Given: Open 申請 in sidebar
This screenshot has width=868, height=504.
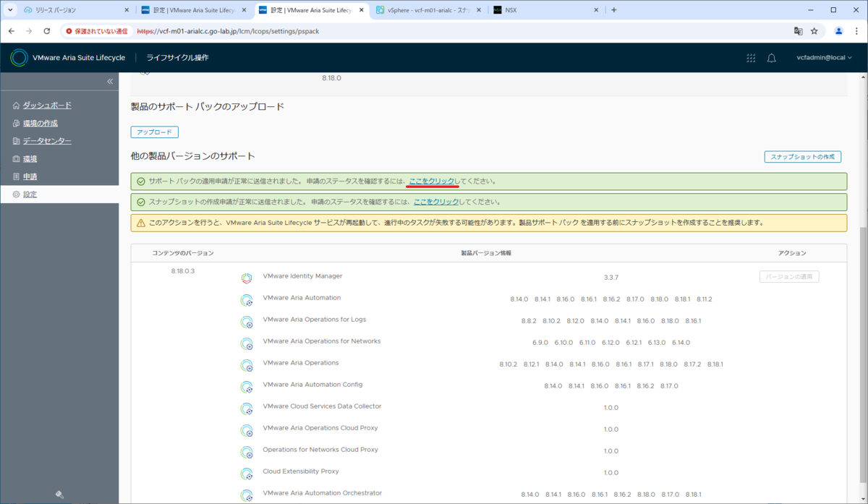Looking at the screenshot, I should coord(30,176).
